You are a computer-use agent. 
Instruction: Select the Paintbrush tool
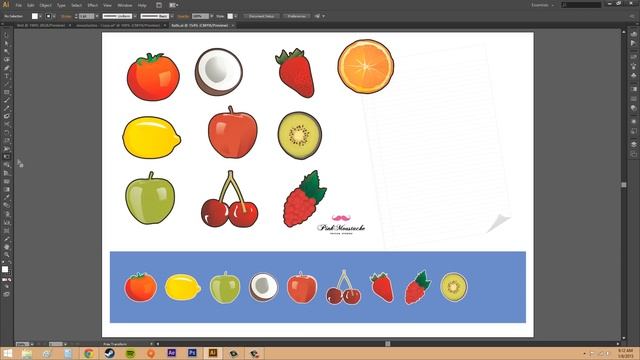click(6, 101)
